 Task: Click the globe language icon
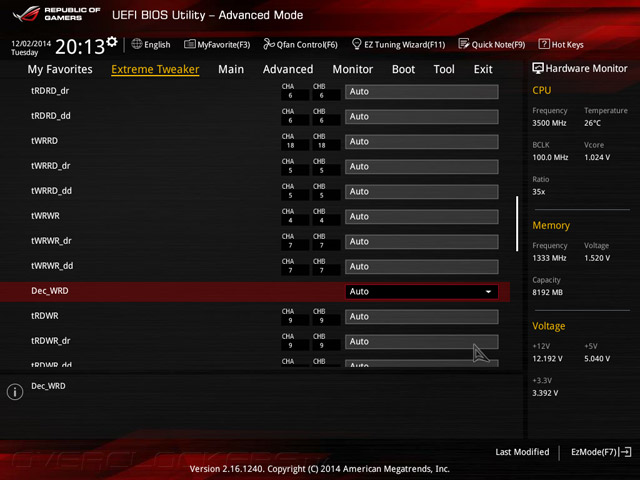coord(137,44)
